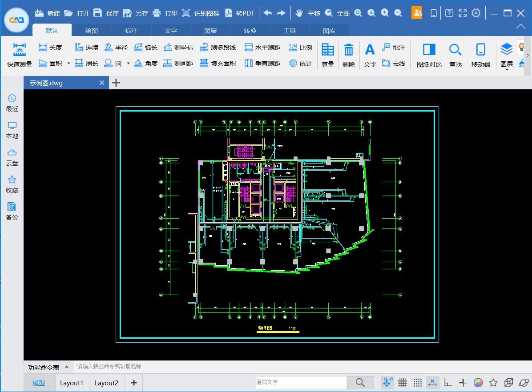Screen dimensions: 532x392
Task: Select the 填充面积 fill area tool
Action: [x=218, y=64]
